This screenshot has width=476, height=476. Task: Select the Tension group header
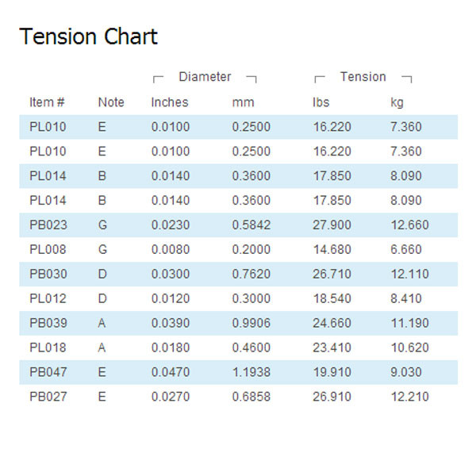pos(363,77)
